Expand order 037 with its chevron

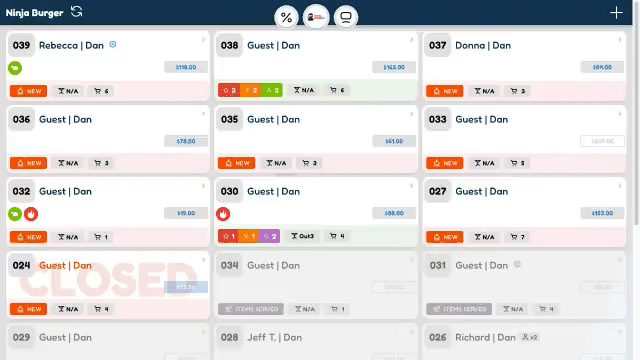pyautogui.click(x=620, y=40)
